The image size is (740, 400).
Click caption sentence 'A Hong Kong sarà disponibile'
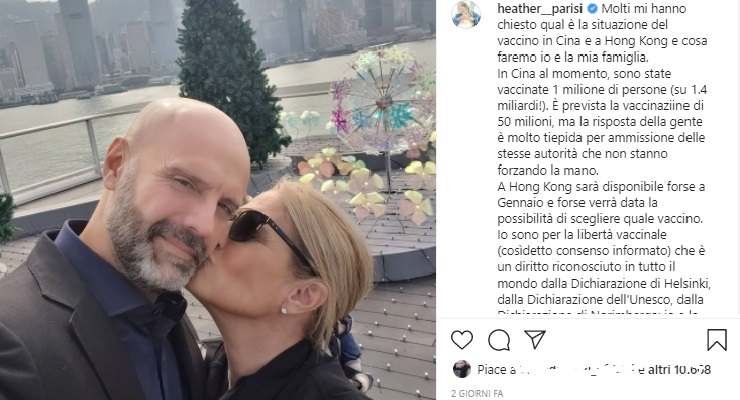point(601,203)
